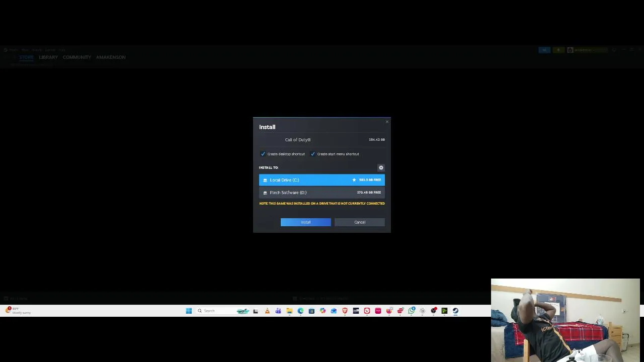Open Microsoft Edge from the taskbar
The image size is (644, 362).
300,311
